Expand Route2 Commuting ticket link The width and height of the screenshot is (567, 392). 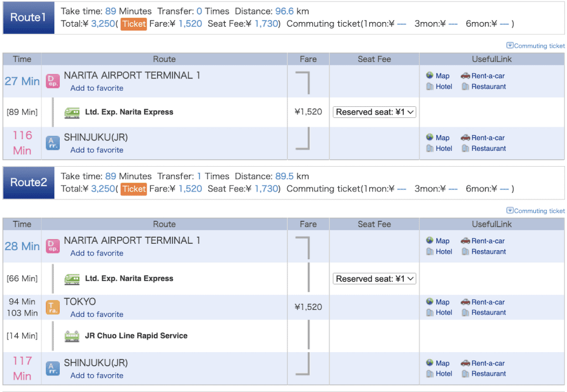(535, 211)
